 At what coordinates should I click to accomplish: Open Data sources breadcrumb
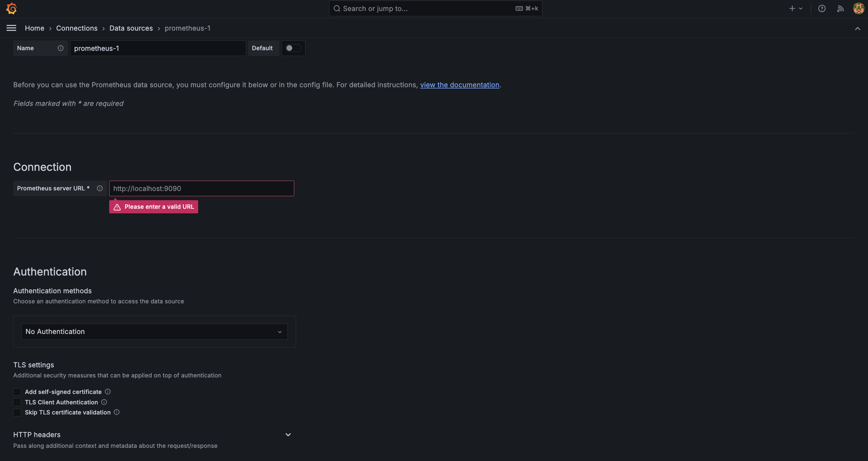coord(131,28)
